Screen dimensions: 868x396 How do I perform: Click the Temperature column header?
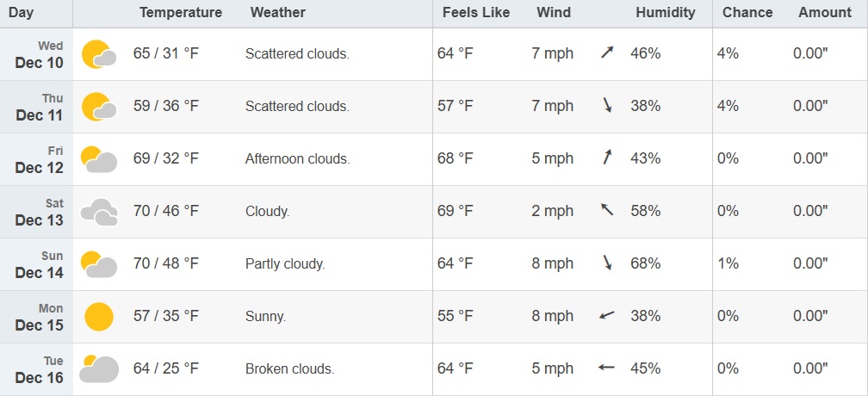(x=181, y=13)
